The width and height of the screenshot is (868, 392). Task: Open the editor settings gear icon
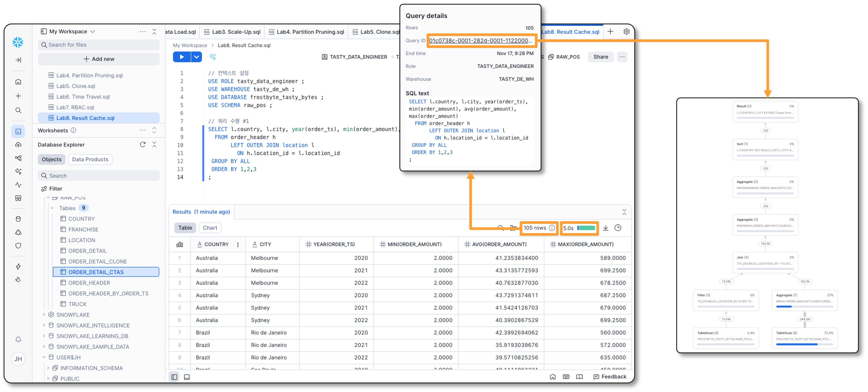(626, 32)
